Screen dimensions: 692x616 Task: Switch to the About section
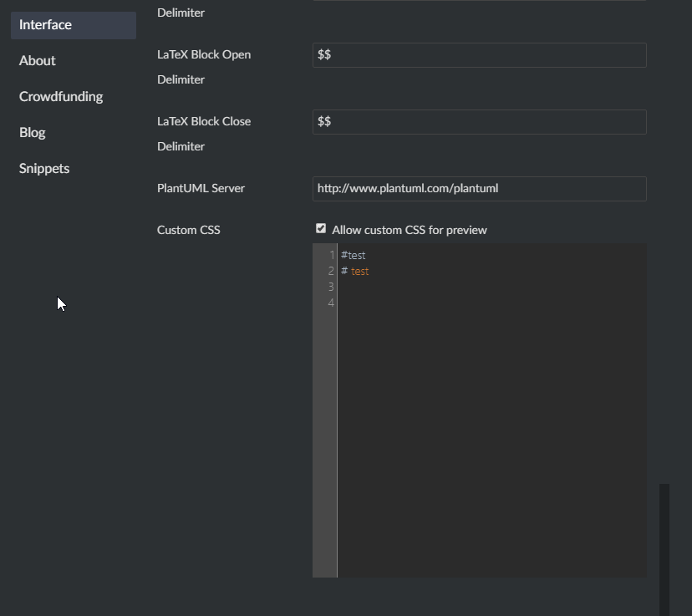37,60
